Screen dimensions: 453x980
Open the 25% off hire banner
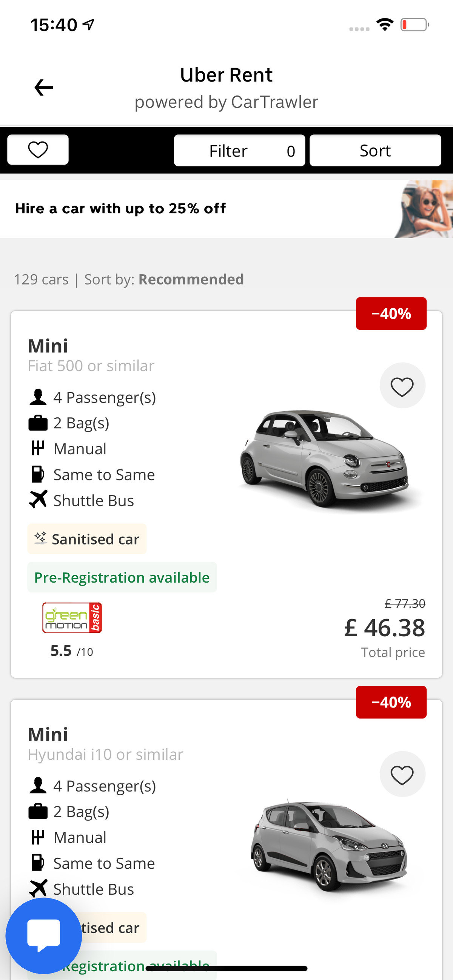point(226,208)
